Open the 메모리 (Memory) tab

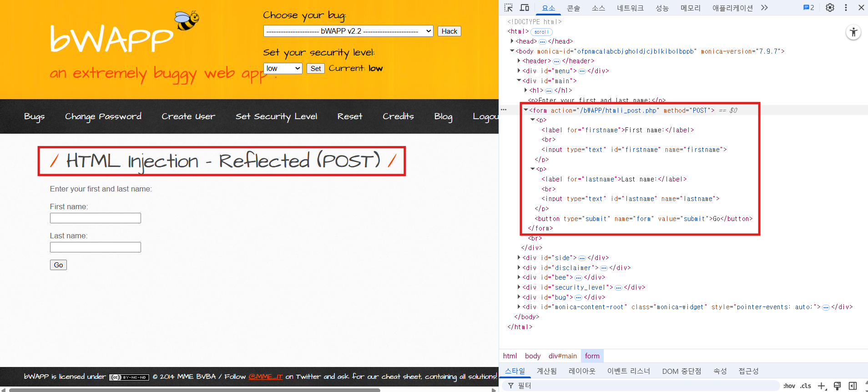(x=691, y=8)
